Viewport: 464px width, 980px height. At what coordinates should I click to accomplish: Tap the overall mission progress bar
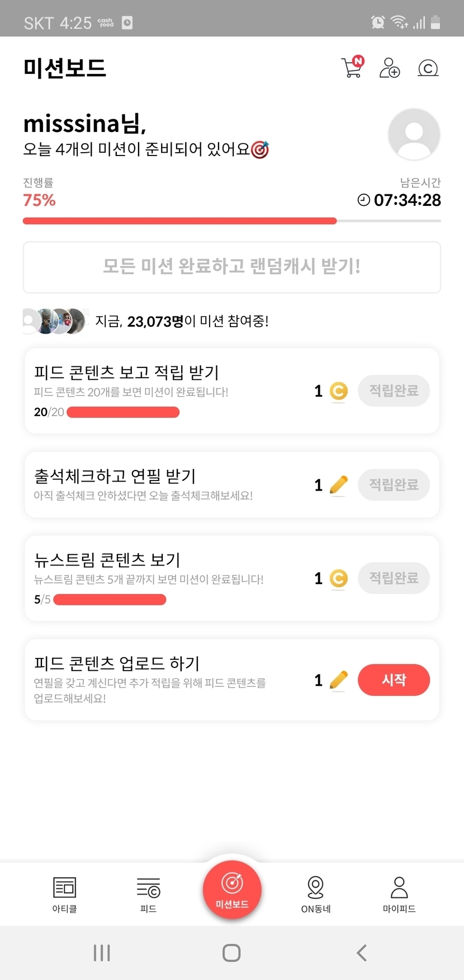tap(232, 221)
